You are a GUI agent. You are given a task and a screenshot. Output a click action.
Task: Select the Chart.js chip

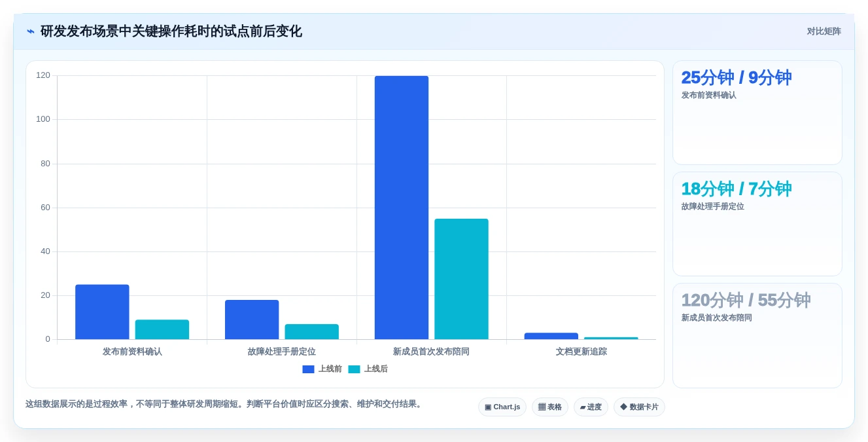click(x=502, y=407)
